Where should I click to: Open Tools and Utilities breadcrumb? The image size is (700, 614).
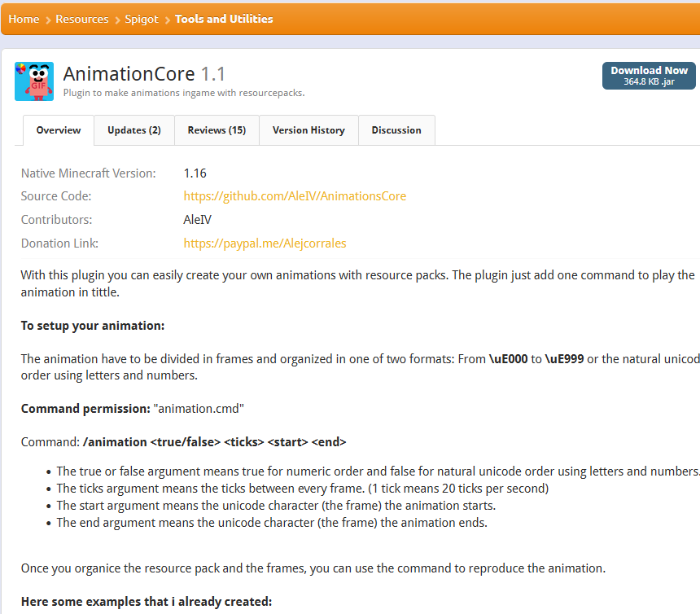pyautogui.click(x=224, y=19)
